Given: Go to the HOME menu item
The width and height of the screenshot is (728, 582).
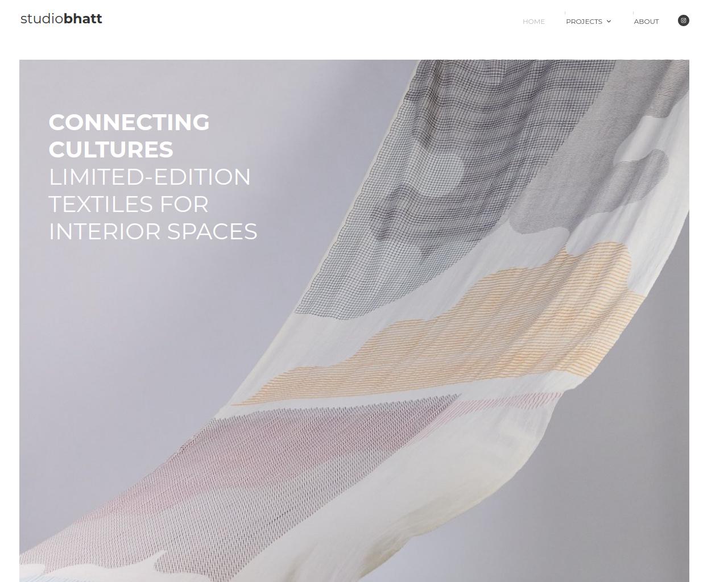Looking at the screenshot, I should click(x=533, y=22).
